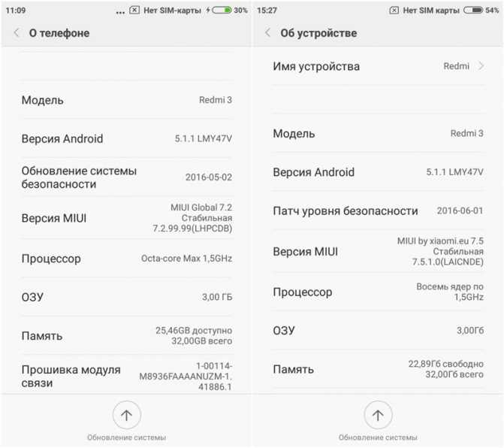Screen dimensions: 504x448
Task: Select Версия MIUI row with MIUI Global 7.2
Action: (127, 218)
